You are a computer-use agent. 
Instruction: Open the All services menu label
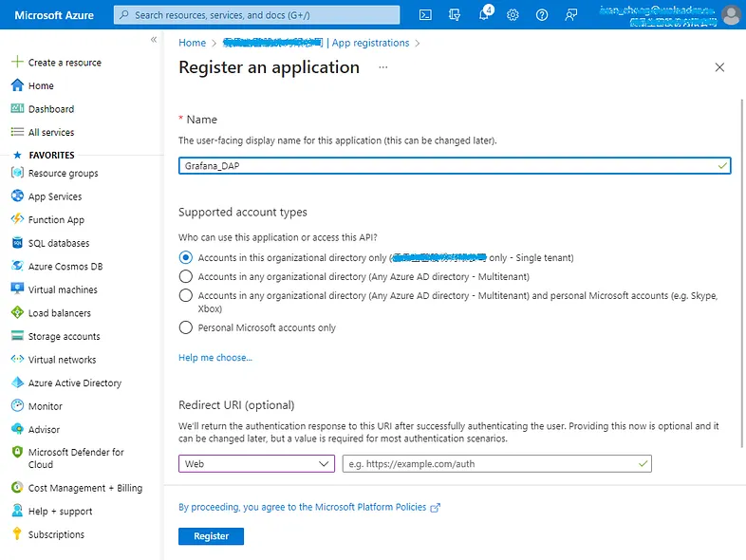[51, 132]
